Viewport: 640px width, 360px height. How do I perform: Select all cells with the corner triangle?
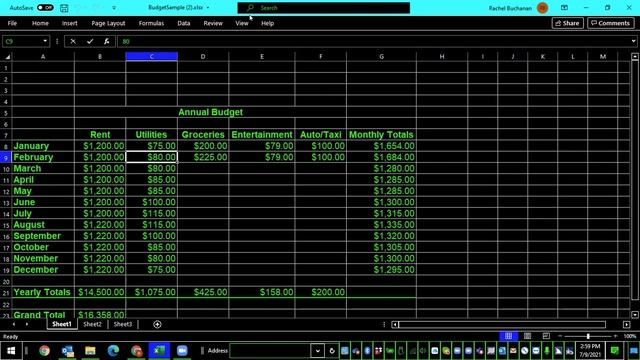click(7, 57)
